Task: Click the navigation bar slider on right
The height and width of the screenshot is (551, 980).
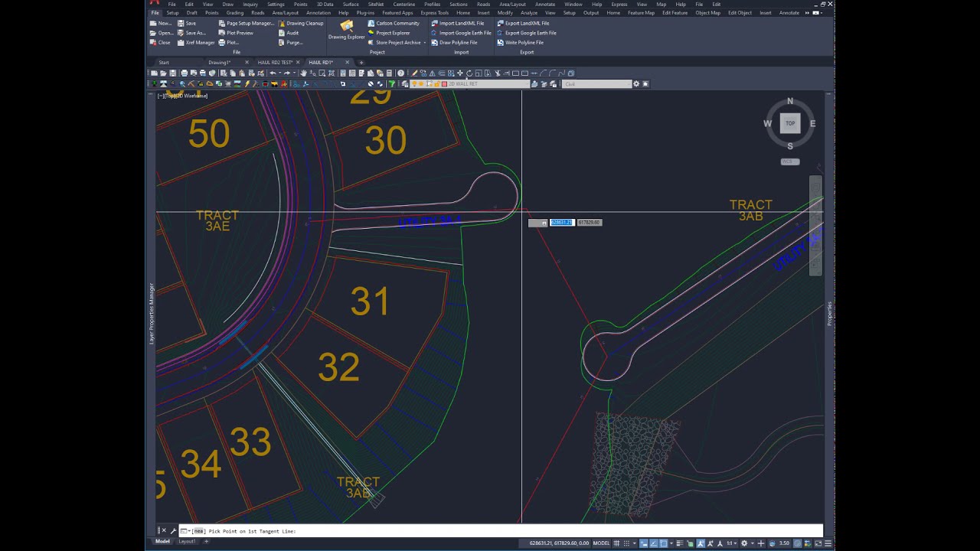Action: pos(816,226)
